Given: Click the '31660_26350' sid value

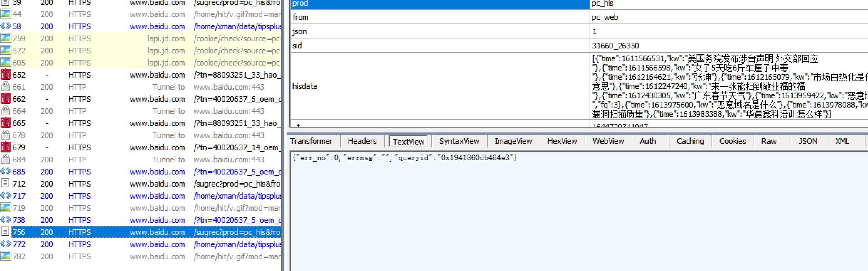Looking at the screenshot, I should [x=729, y=46].
